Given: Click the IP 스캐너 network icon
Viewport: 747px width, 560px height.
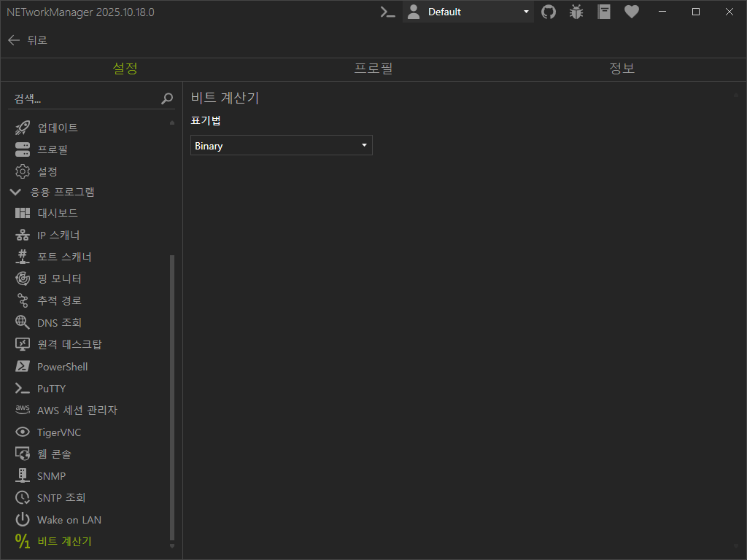Looking at the screenshot, I should point(23,235).
